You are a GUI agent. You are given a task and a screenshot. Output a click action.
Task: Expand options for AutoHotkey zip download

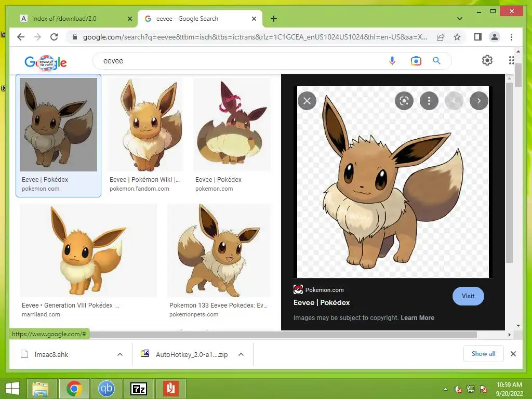coord(241,354)
